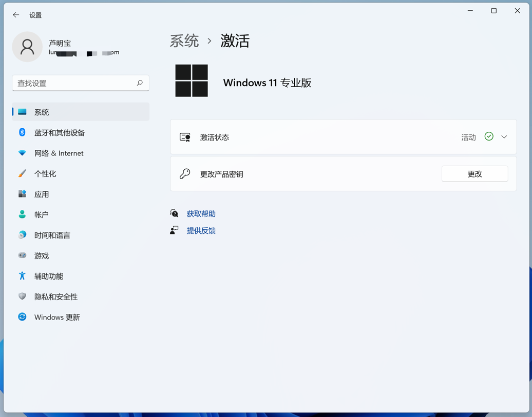The image size is (532, 417).
Task: Click the Windows 11 专业版 logo
Action: click(192, 81)
